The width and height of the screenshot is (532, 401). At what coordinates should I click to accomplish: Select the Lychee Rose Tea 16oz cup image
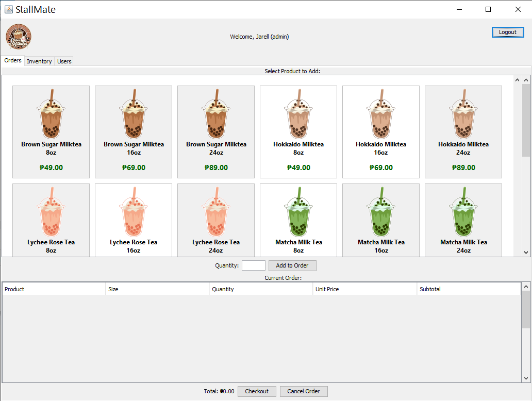(134, 212)
